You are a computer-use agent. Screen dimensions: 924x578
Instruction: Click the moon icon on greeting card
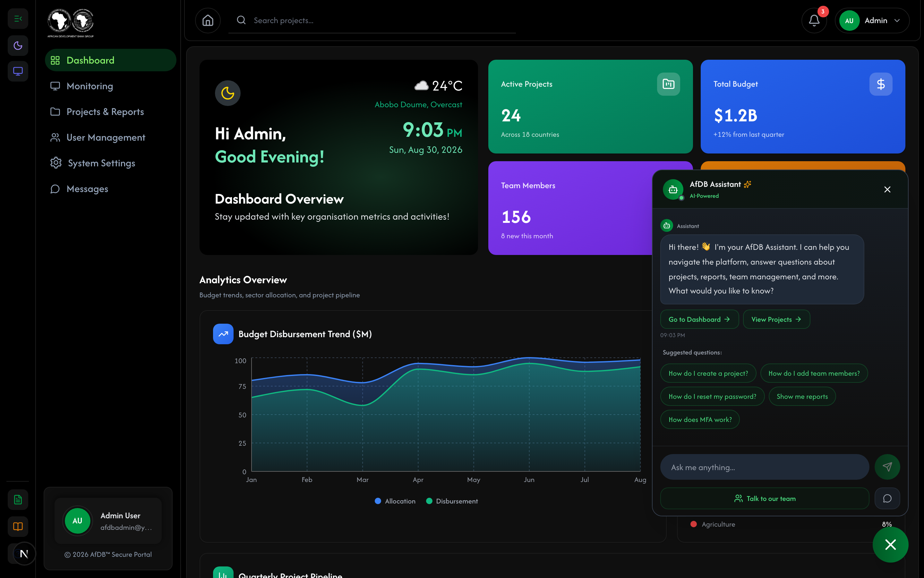pos(227,93)
